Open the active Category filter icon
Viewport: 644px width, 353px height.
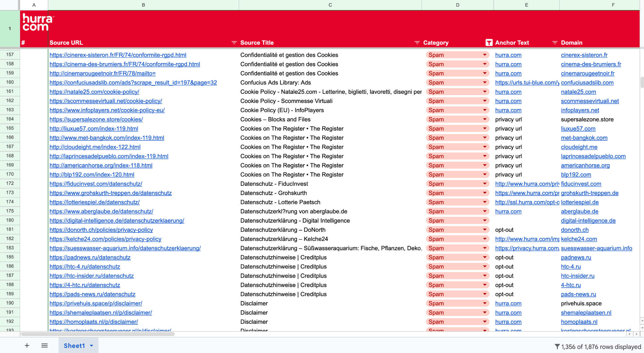click(489, 43)
